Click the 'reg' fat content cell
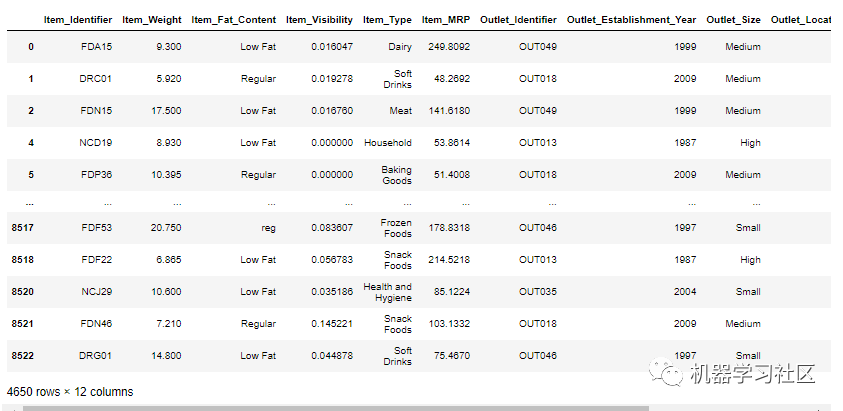The width and height of the screenshot is (843, 411). pos(268,228)
